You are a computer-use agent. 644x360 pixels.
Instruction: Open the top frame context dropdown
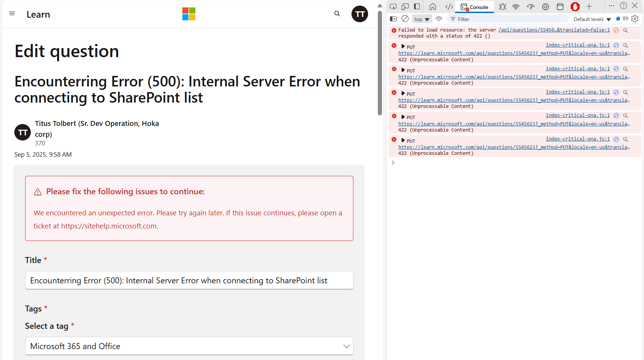click(422, 19)
